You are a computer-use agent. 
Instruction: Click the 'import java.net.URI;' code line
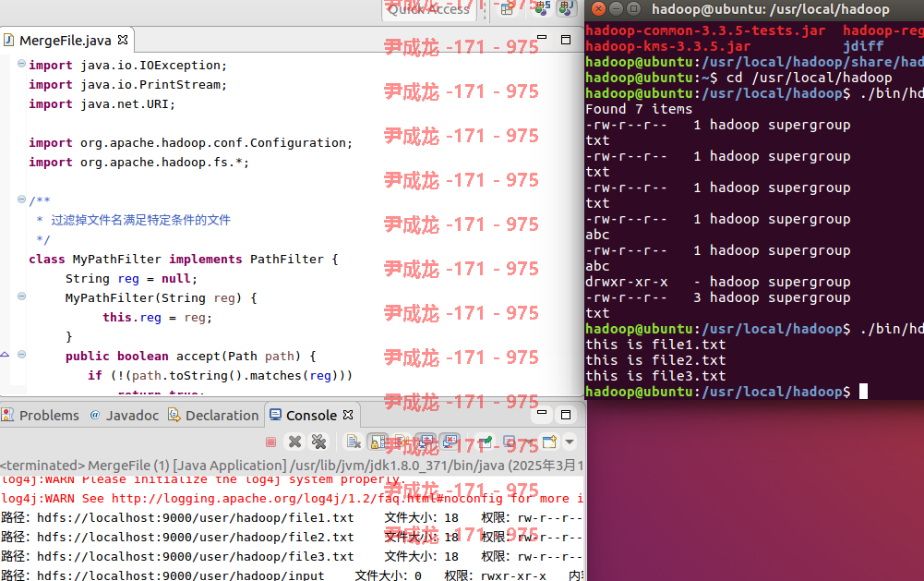pyautogui.click(x=102, y=103)
